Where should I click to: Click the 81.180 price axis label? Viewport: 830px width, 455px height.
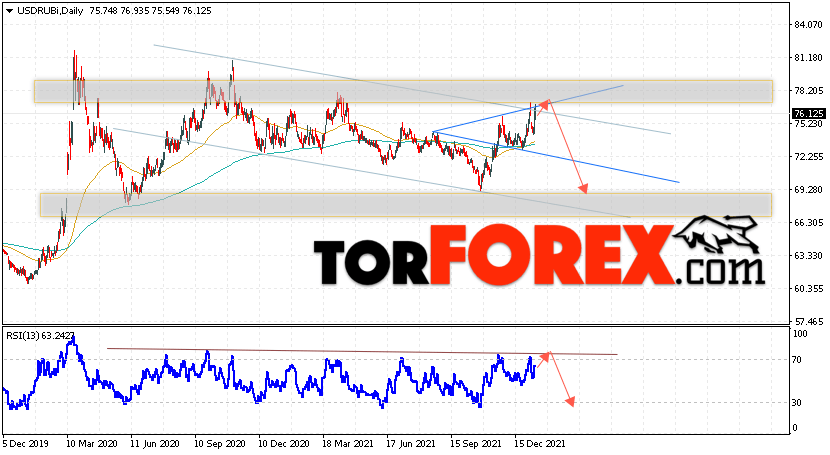coord(809,58)
